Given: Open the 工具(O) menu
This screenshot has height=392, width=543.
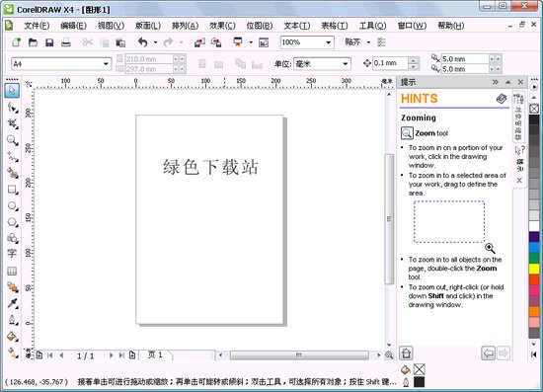Looking at the screenshot, I should click(x=372, y=26).
